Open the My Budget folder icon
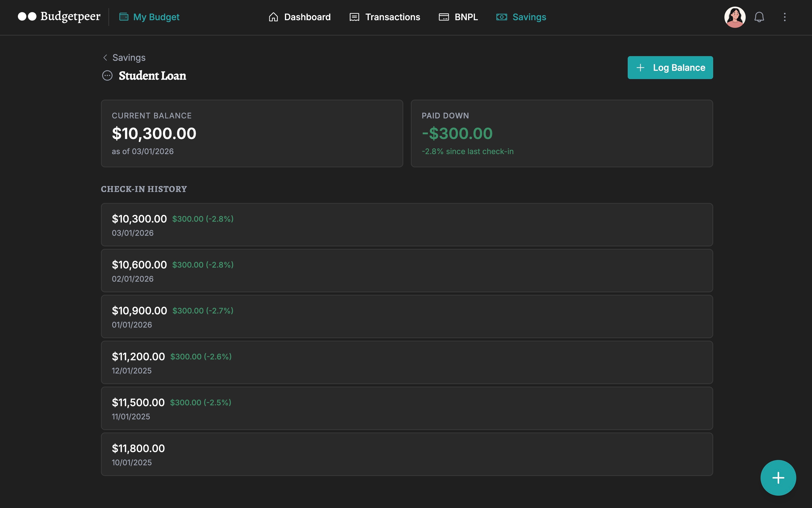Viewport: 812px width, 508px height. pyautogui.click(x=124, y=16)
